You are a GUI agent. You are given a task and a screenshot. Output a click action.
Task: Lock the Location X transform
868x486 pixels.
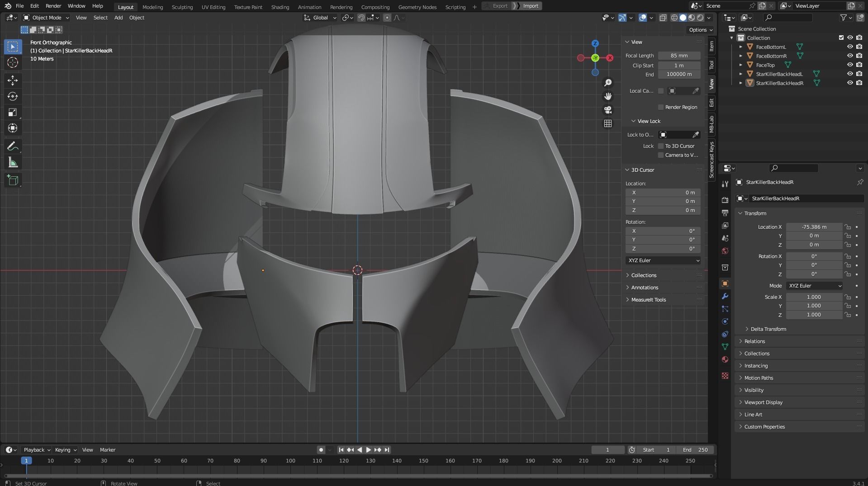pyautogui.click(x=848, y=227)
